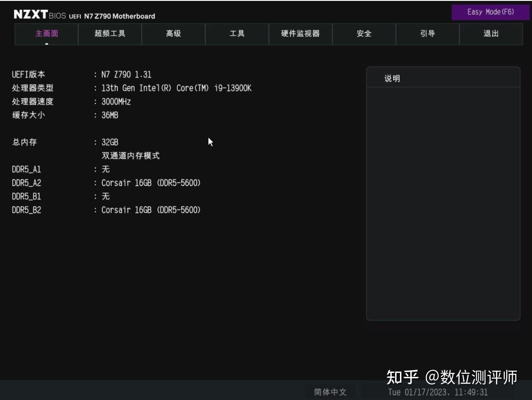This screenshot has width=532, height=400.
Task: Open the 引导 (Boot) tab
Action: point(427,33)
